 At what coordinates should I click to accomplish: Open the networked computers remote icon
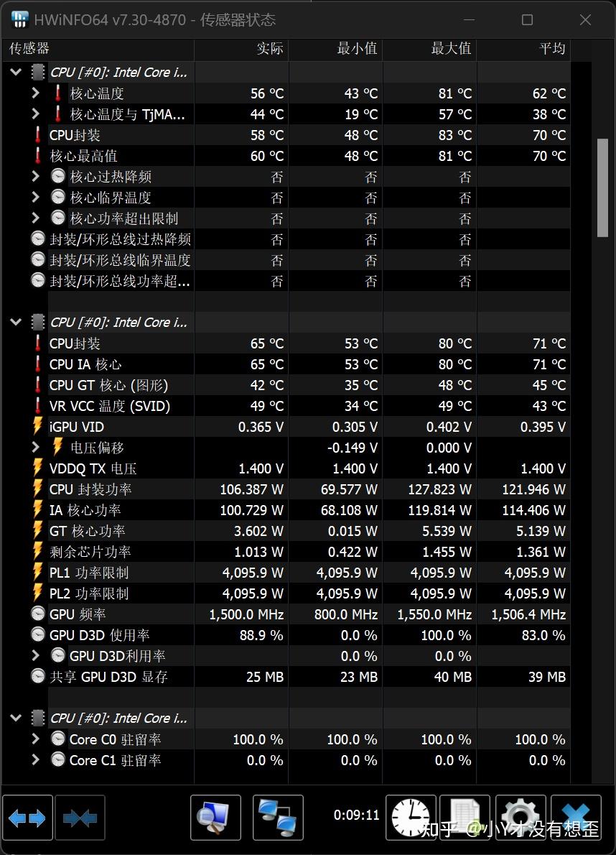coord(279,818)
